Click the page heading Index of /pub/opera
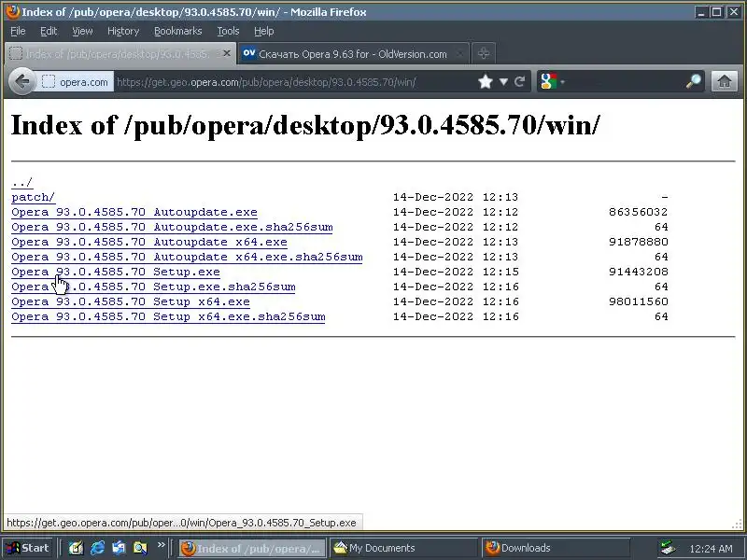 tap(305, 125)
